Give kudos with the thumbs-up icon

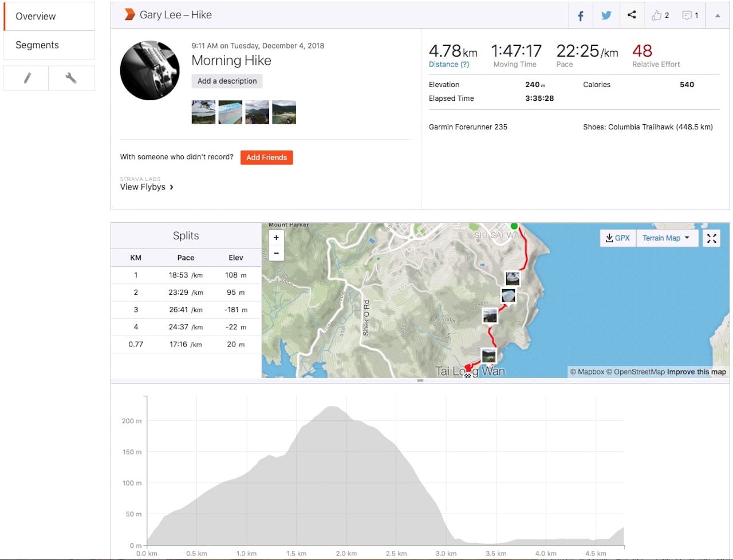click(x=656, y=15)
